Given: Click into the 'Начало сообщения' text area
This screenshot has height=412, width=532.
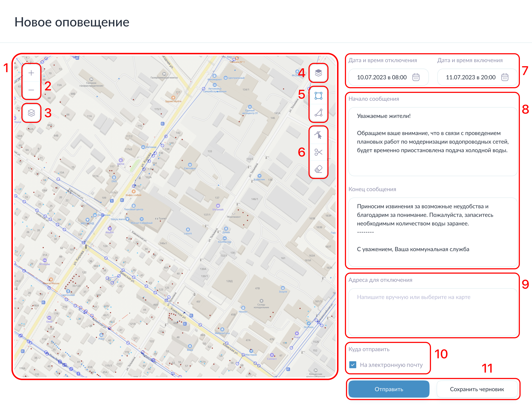Looking at the screenshot, I should 433,141.
